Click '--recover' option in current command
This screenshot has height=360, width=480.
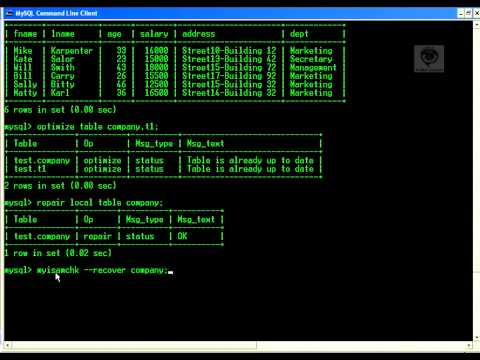pyautogui.click(x=105, y=270)
